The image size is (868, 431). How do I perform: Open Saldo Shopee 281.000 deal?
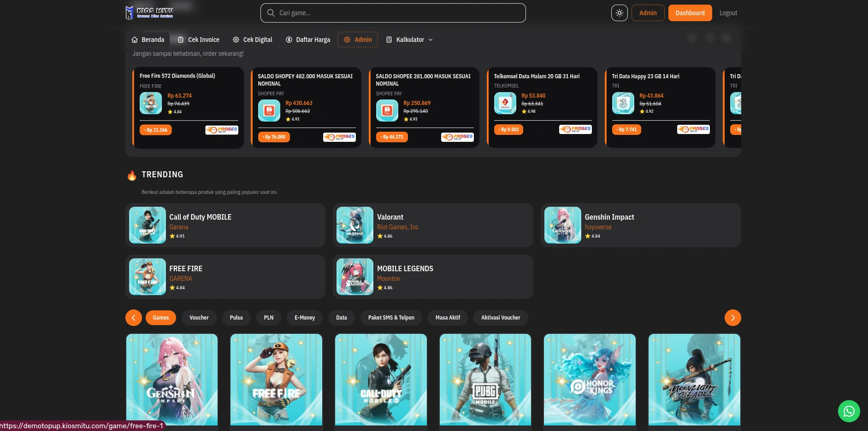(424, 107)
